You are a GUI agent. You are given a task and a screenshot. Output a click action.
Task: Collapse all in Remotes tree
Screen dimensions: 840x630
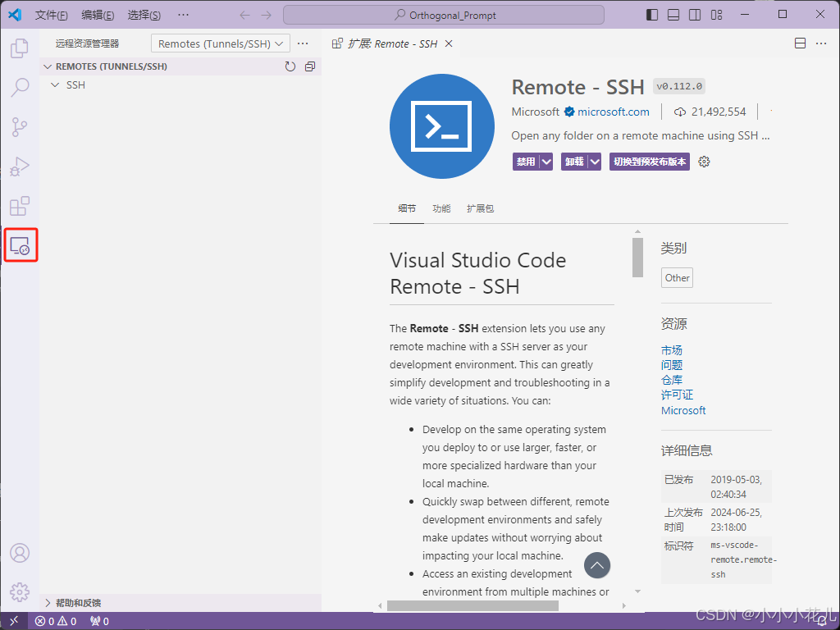coord(310,66)
